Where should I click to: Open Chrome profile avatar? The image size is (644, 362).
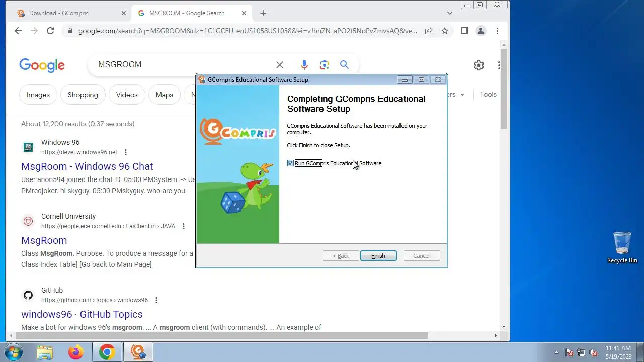tap(481, 31)
